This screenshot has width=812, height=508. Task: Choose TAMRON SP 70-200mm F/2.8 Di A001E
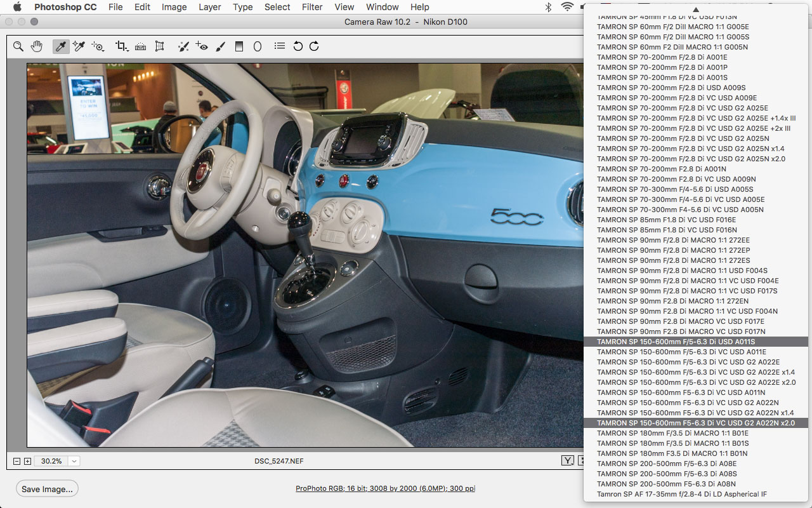696,57
